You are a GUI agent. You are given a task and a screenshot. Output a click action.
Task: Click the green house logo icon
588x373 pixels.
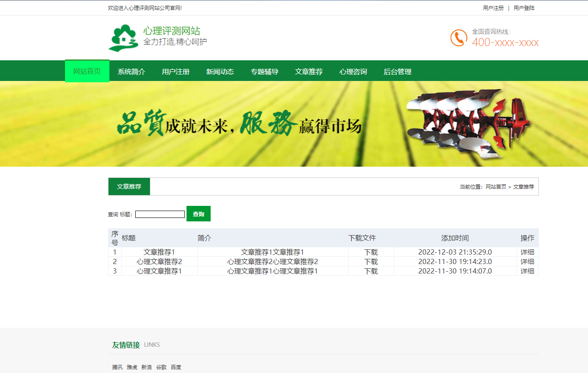point(123,38)
